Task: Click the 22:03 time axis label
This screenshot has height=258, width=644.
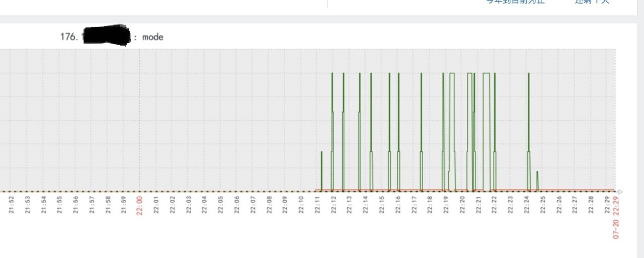Action: (x=188, y=204)
